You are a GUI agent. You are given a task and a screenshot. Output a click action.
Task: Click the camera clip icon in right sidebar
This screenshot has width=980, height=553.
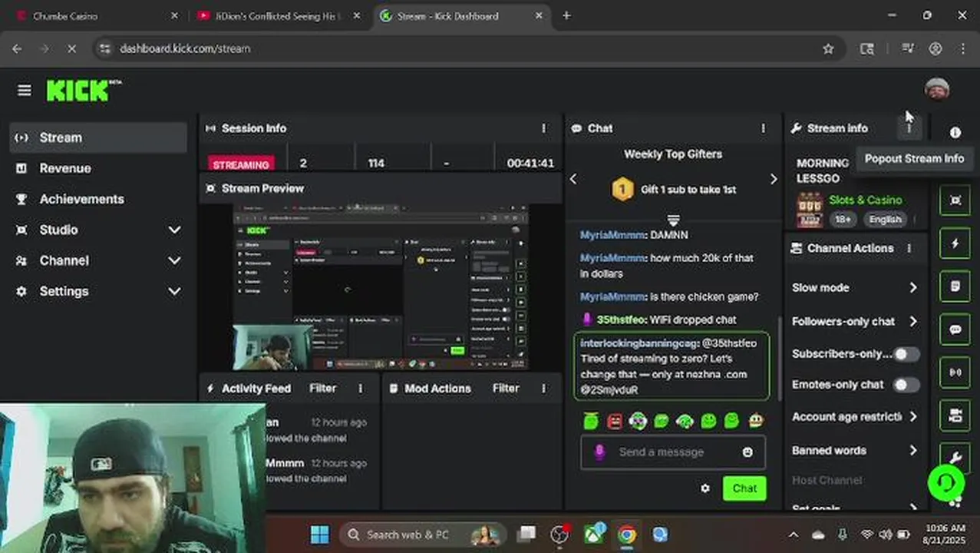(x=955, y=416)
